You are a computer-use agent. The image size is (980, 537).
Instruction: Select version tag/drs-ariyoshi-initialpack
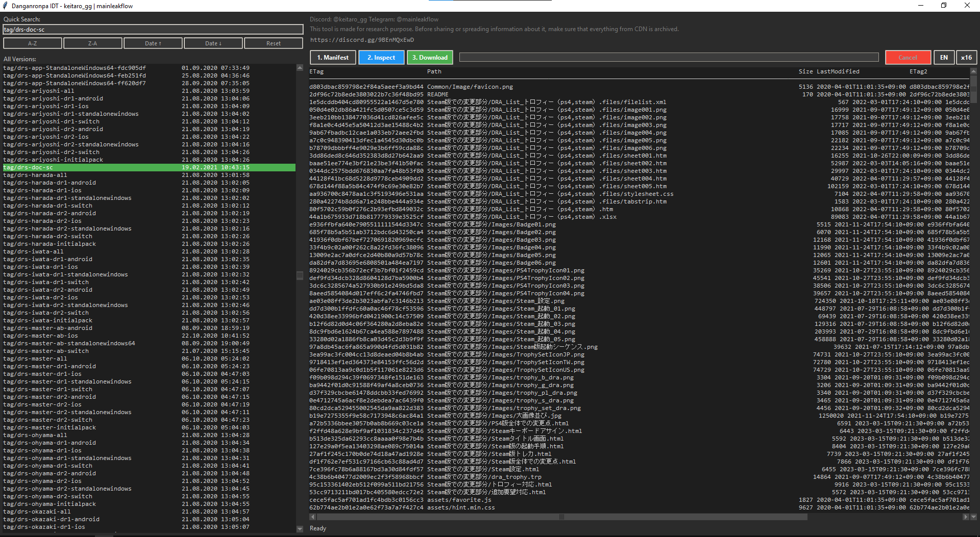tap(149, 160)
